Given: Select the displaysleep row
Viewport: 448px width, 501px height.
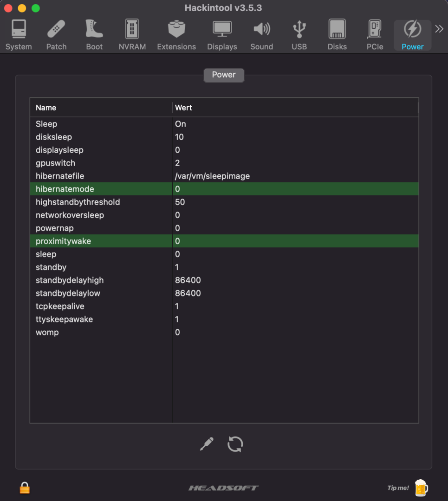Looking at the screenshot, I should 224,150.
